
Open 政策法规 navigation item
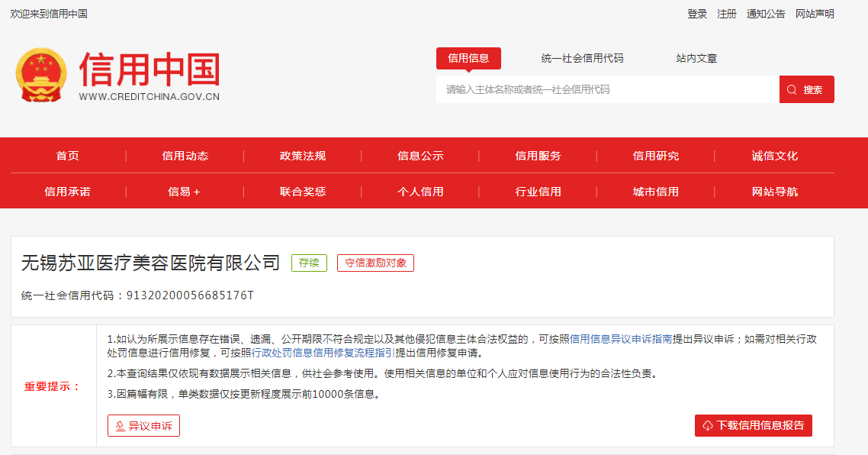pos(303,156)
